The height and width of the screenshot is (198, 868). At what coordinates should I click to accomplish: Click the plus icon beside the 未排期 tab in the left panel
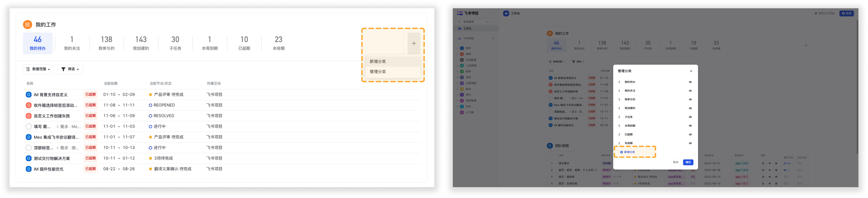click(x=413, y=44)
